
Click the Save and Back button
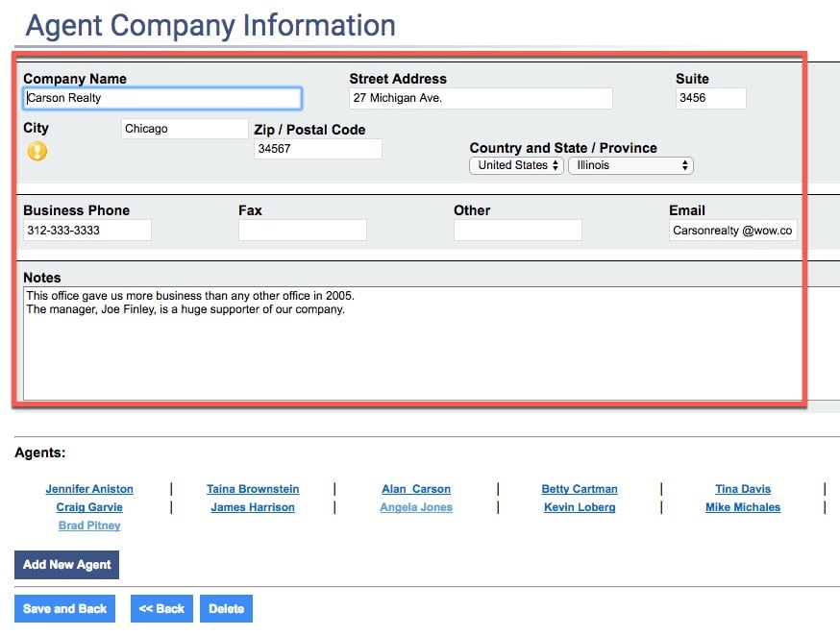(x=64, y=609)
